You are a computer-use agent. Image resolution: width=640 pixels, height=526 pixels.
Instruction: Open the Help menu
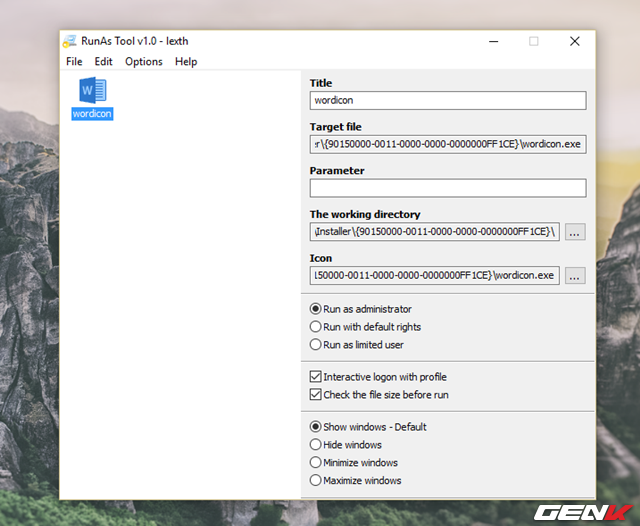point(186,61)
